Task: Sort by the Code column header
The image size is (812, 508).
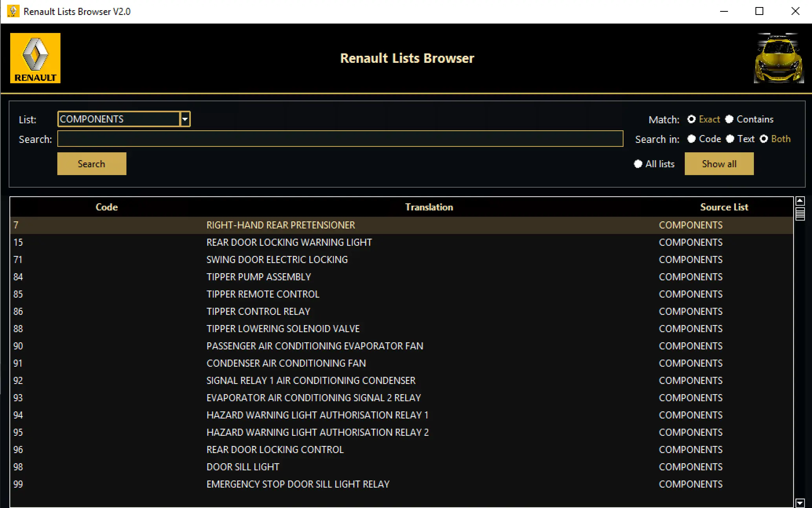Action: tap(106, 207)
